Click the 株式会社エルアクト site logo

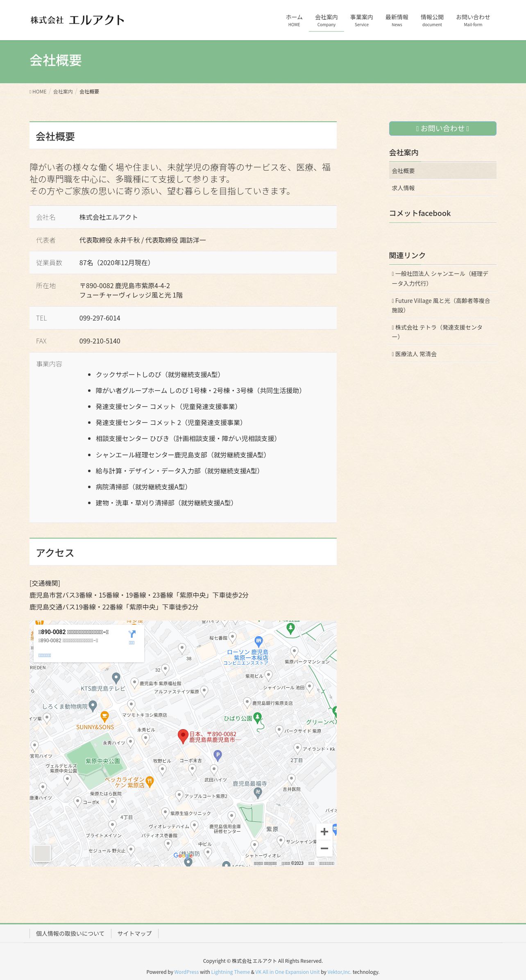point(77,20)
